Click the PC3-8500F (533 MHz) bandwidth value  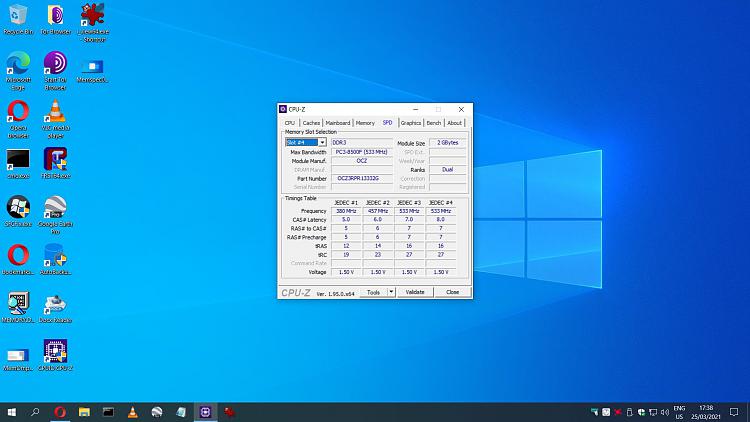[x=362, y=152]
